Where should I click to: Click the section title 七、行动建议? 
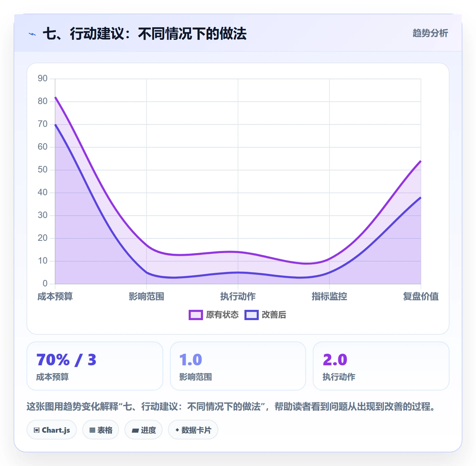click(145, 34)
